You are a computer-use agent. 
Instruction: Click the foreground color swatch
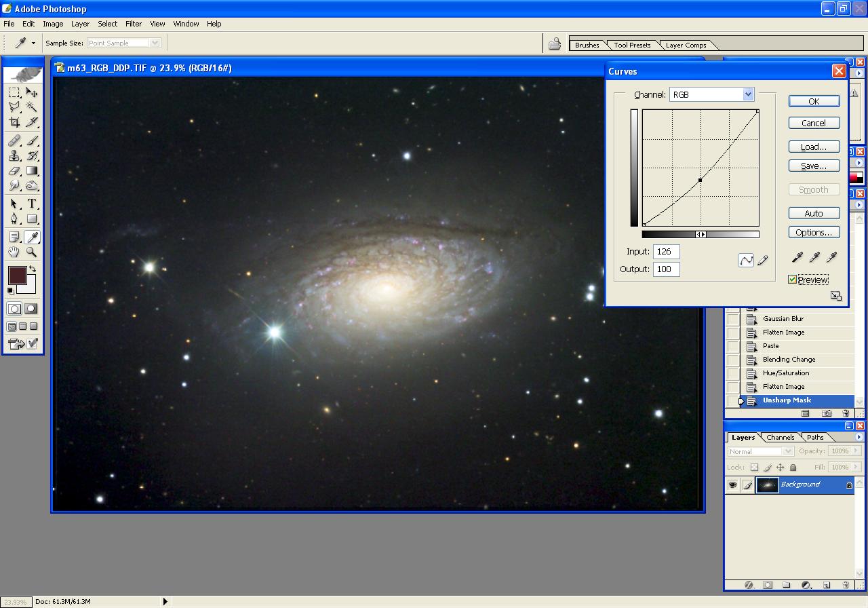17,275
